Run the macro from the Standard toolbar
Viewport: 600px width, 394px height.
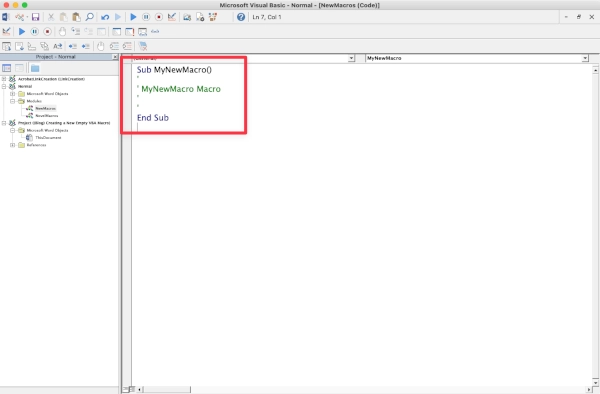[x=133, y=17]
